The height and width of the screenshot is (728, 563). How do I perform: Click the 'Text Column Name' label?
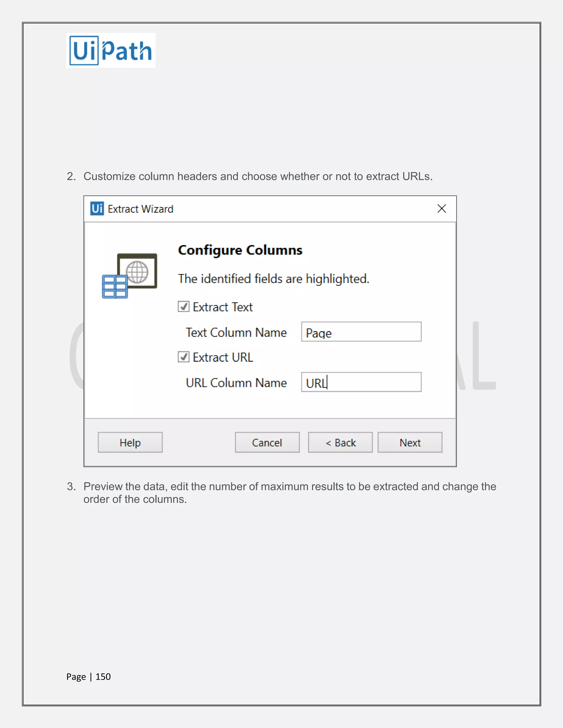point(236,332)
